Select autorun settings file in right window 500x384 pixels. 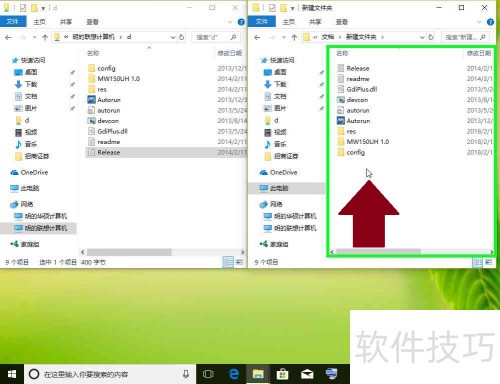[353, 110]
